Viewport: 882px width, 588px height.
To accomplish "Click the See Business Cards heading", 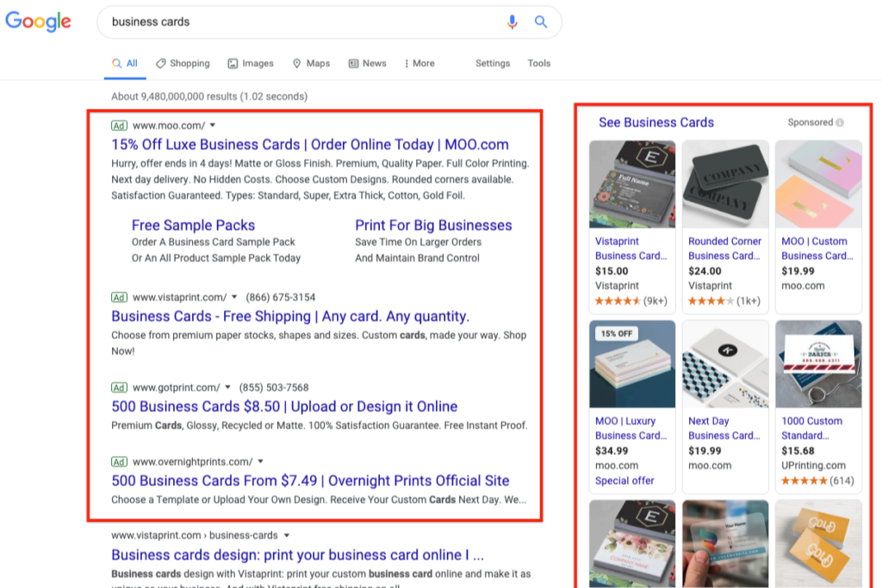I will click(655, 122).
